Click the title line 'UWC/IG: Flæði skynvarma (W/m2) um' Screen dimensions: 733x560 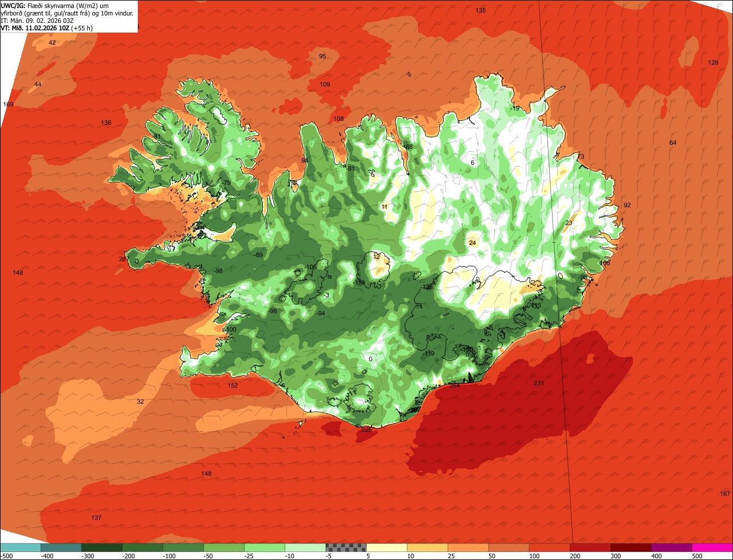point(55,5)
